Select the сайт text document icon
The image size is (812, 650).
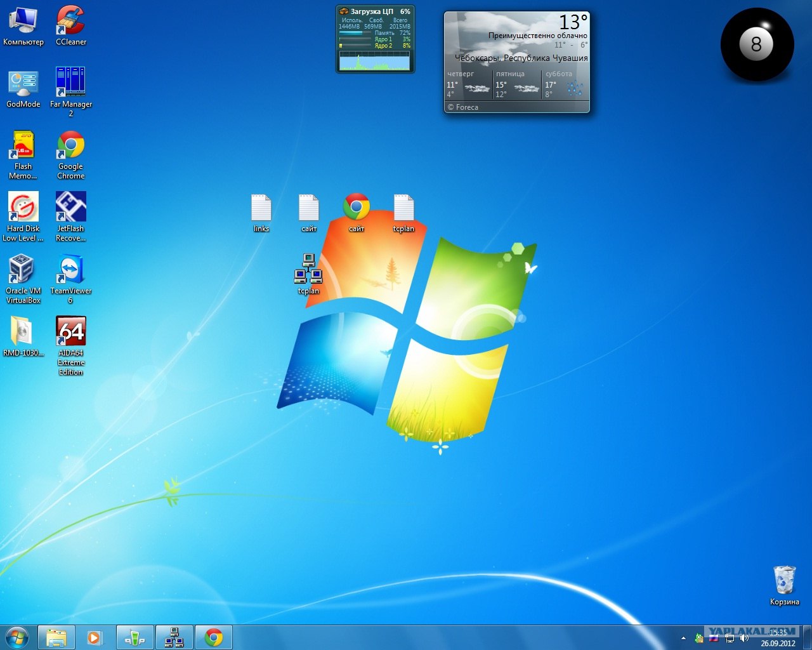coord(309,213)
